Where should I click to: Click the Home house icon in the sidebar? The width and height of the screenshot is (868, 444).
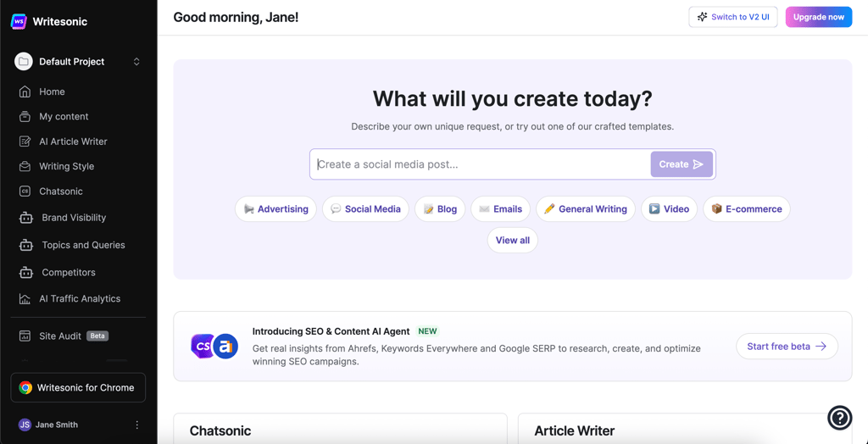coord(25,92)
